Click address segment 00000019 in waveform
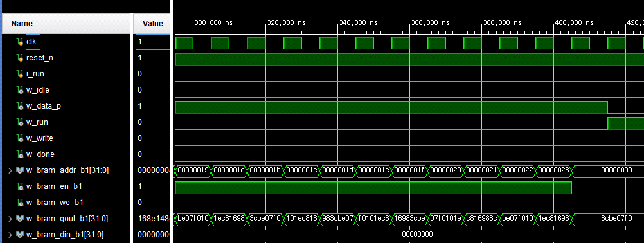 coord(193,170)
